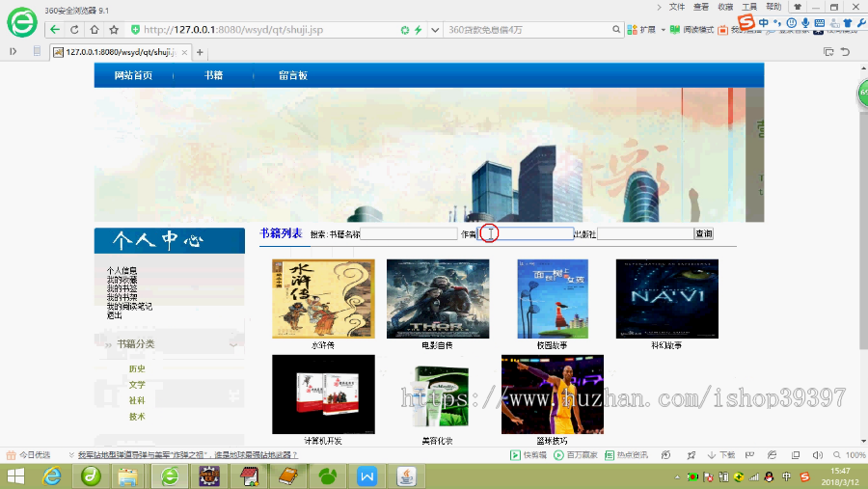
Task: Open the Sogou blue shirt skin icon
Action: click(x=848, y=23)
